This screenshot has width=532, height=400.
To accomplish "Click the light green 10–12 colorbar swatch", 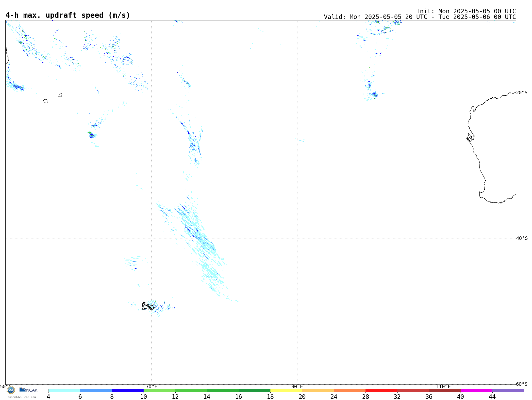I will 159,390.
